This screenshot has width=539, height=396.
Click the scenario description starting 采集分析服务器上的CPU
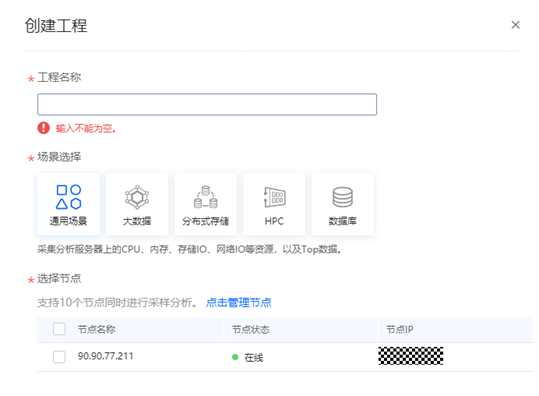point(189,249)
